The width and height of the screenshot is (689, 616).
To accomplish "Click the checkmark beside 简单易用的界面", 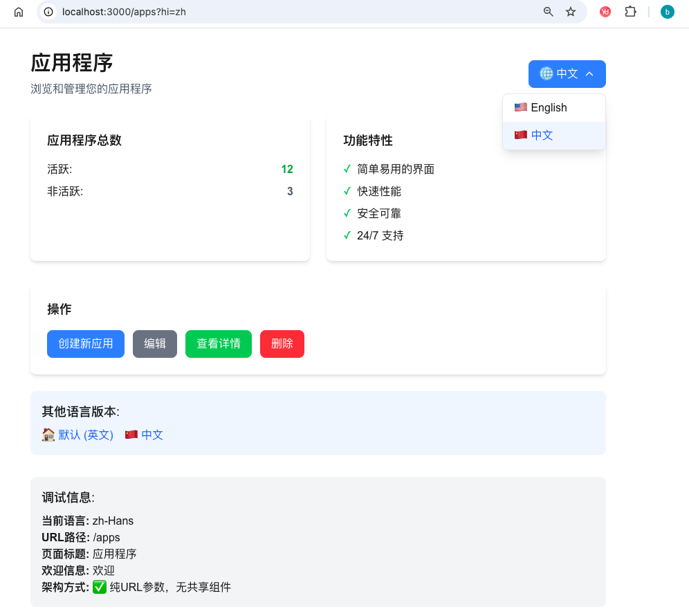I will click(347, 169).
